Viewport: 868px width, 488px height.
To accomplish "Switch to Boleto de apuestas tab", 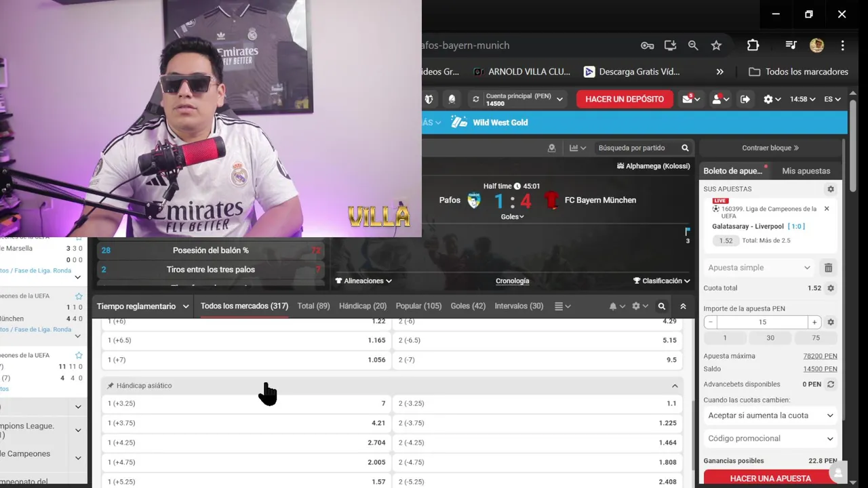I will coord(734,171).
